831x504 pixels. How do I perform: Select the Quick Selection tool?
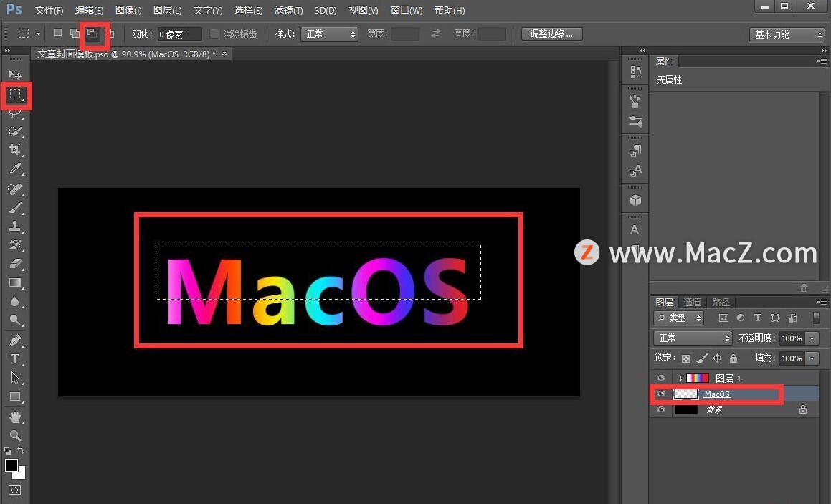15,131
